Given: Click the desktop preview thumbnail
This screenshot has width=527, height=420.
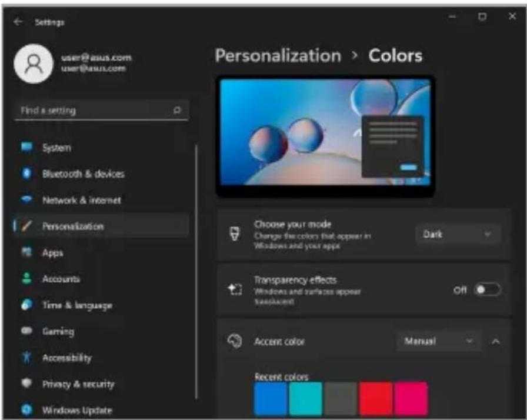Looking at the screenshot, I should coord(325,136).
